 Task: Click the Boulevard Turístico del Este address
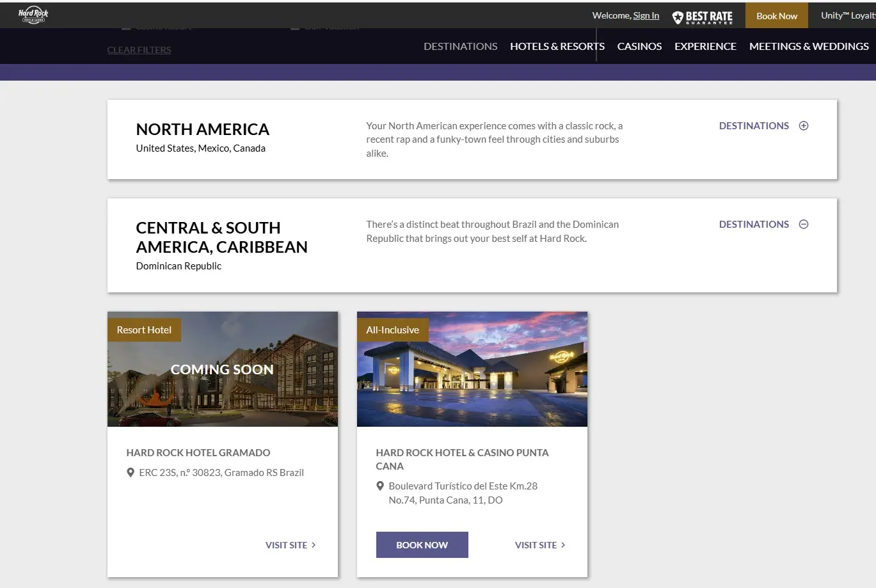pos(463,493)
